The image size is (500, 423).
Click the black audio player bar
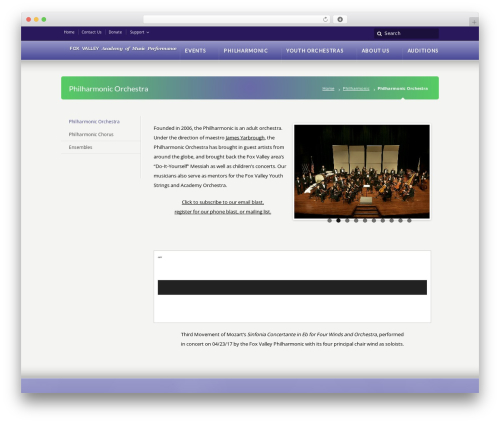coord(292,287)
